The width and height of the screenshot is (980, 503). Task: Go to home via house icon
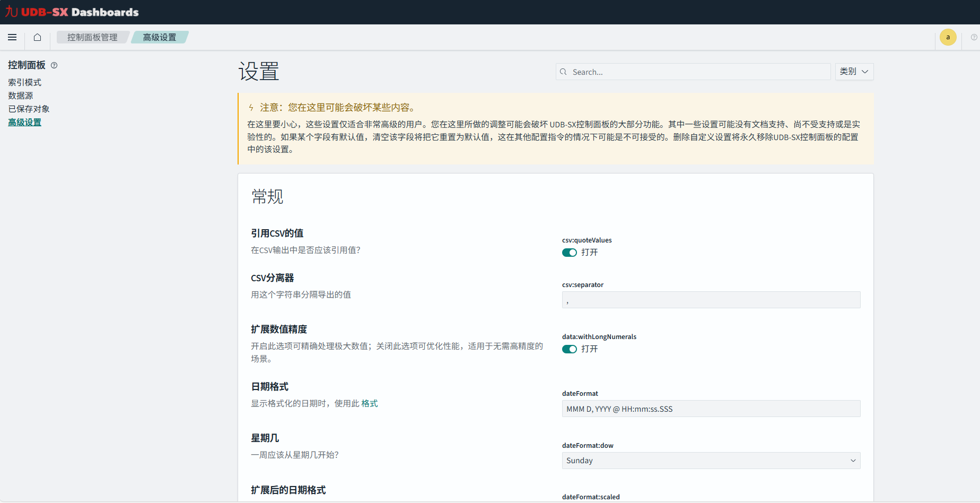point(37,37)
